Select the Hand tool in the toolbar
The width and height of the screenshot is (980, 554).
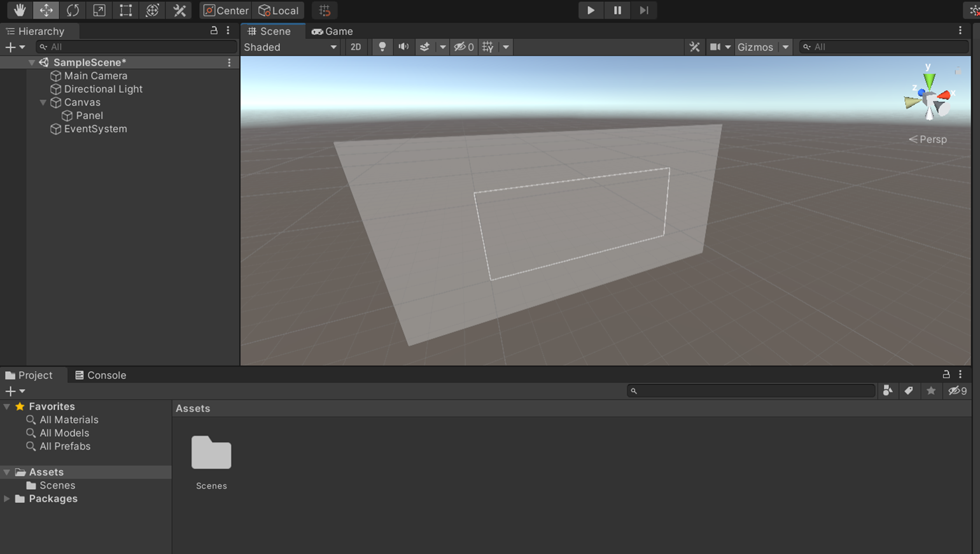[x=18, y=10]
